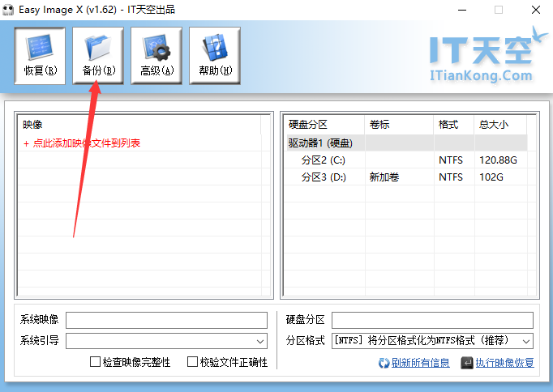Open the 恢复(R) restore tool
The height and width of the screenshot is (392, 553).
click(40, 56)
